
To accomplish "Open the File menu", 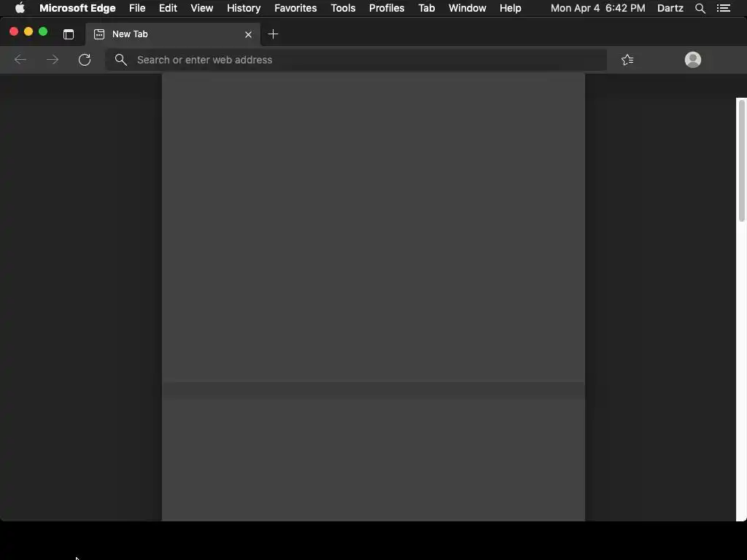I will [x=137, y=8].
